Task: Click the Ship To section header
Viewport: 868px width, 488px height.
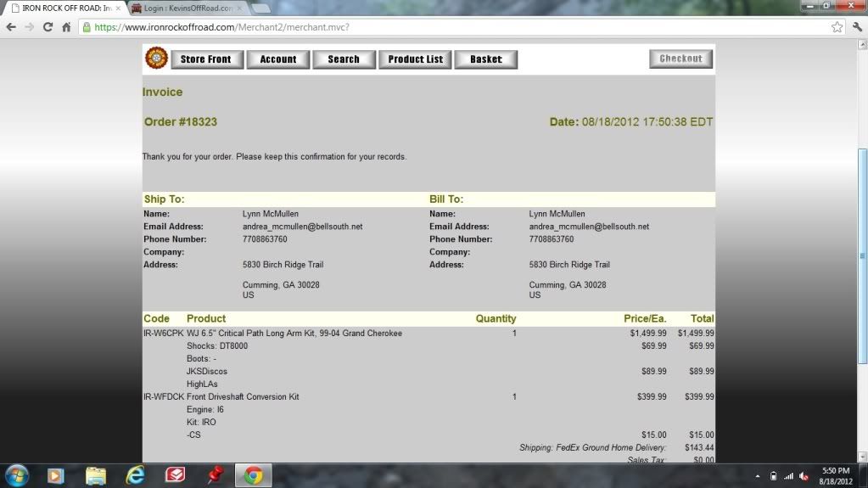Action: (x=165, y=199)
